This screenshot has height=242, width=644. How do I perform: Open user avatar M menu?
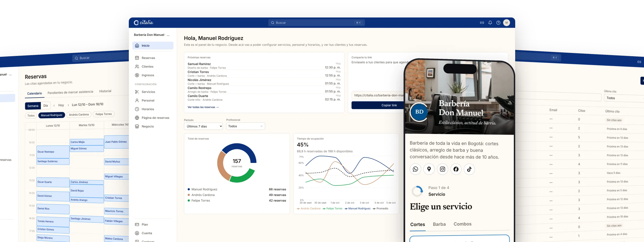coord(507,23)
